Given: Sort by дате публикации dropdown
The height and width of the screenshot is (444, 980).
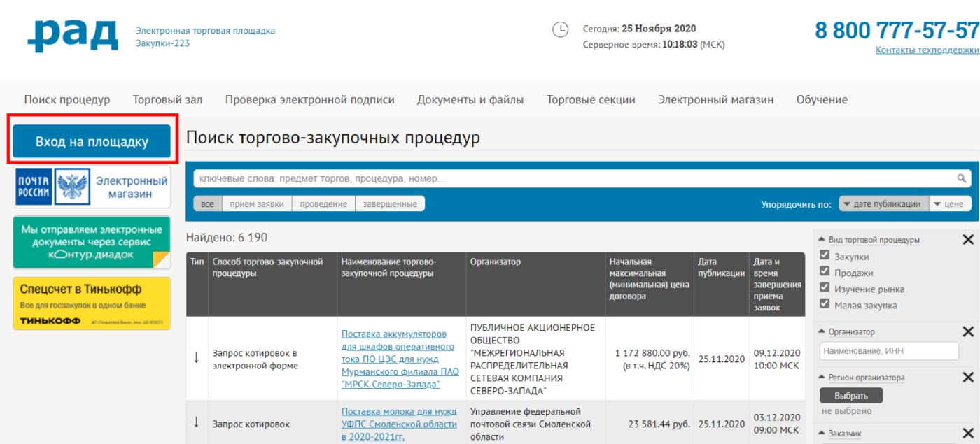Looking at the screenshot, I should tap(882, 204).
